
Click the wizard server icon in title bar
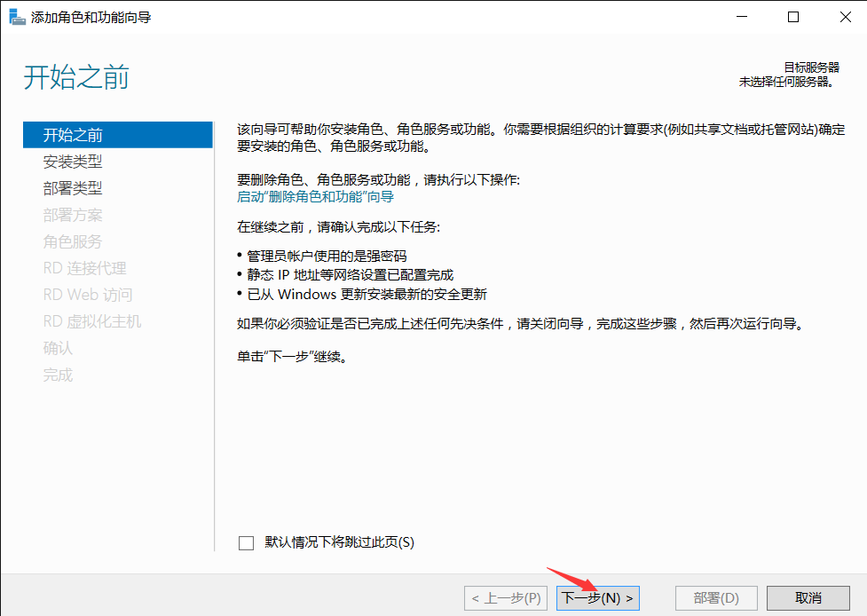18,17
